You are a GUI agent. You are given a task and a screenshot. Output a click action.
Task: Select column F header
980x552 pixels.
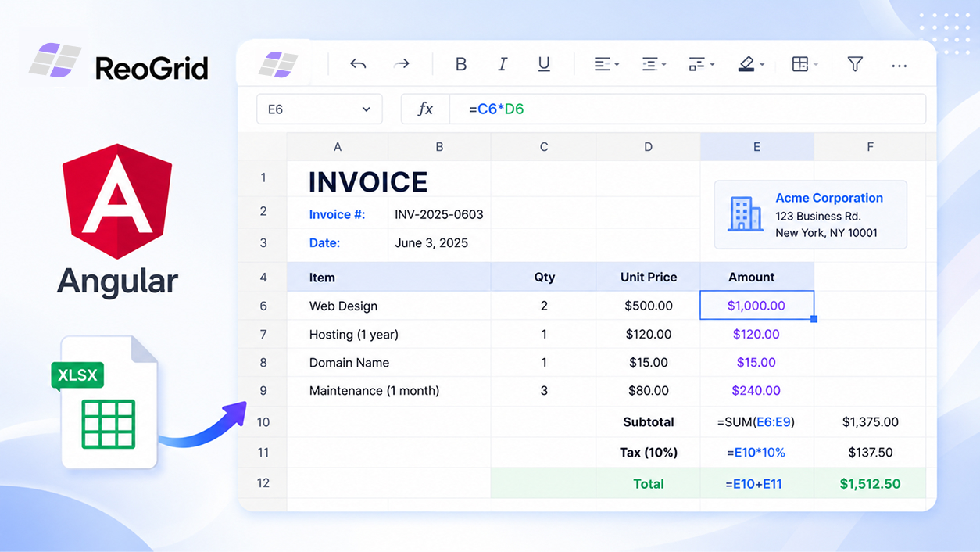coord(870,147)
